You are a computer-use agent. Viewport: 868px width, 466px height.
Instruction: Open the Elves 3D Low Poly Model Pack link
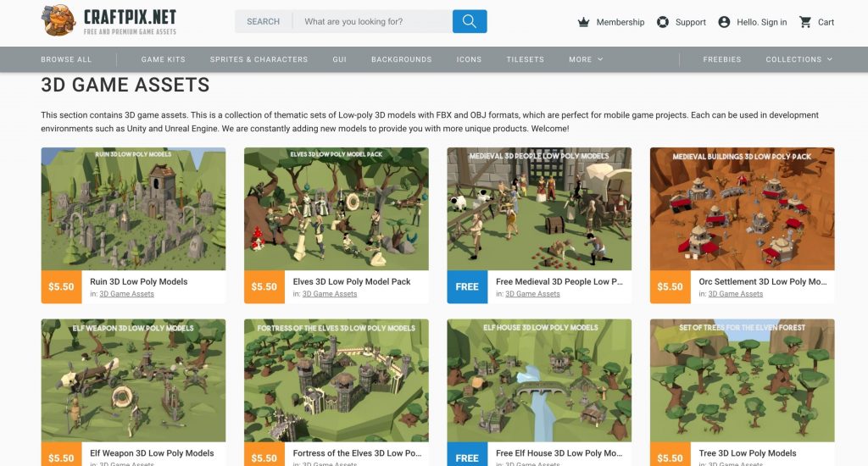pyautogui.click(x=352, y=281)
